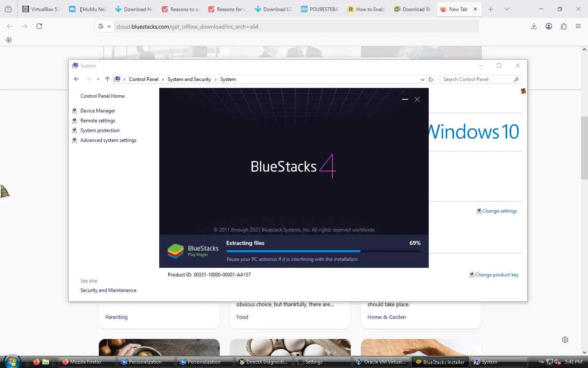Click the taskbar clock showing 5:43 PM
The height and width of the screenshot is (368, 588).
click(573, 362)
